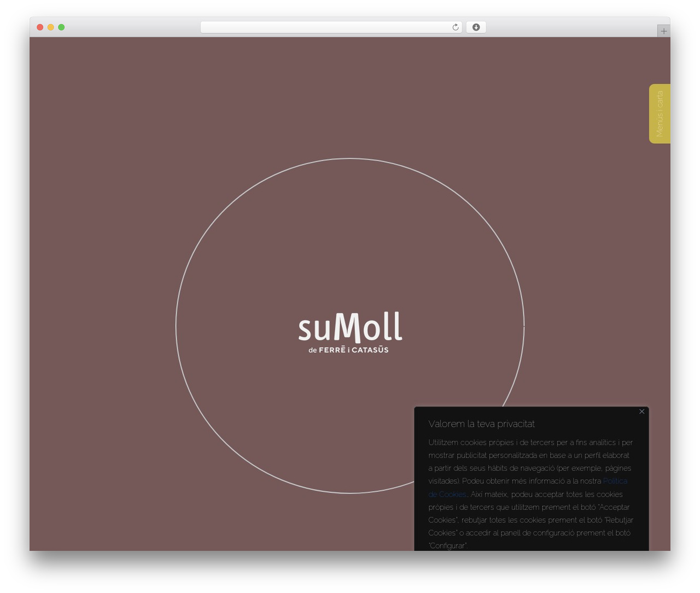Click the 'Valorem la teva privacitat' heading
Screen dimensions: 700x593
point(481,424)
